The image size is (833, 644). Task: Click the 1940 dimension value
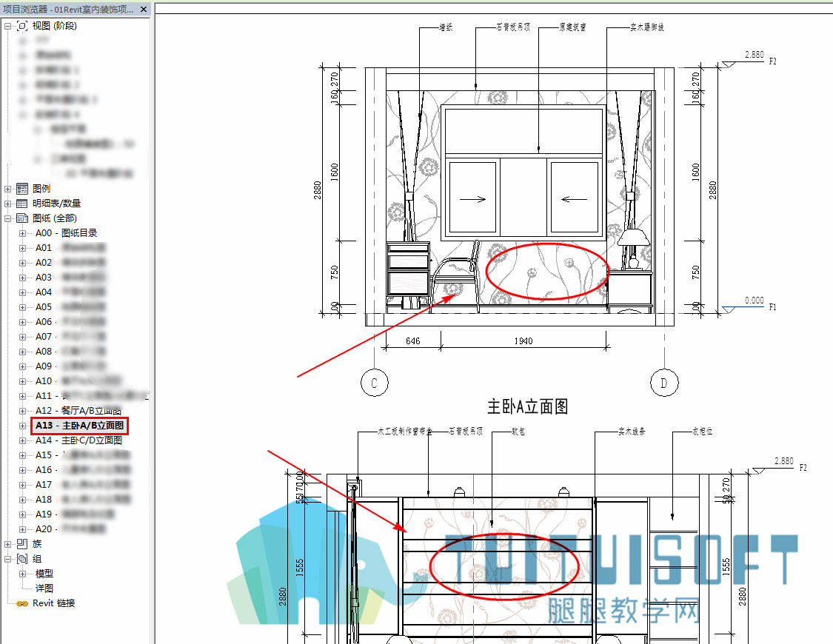pyautogui.click(x=523, y=341)
